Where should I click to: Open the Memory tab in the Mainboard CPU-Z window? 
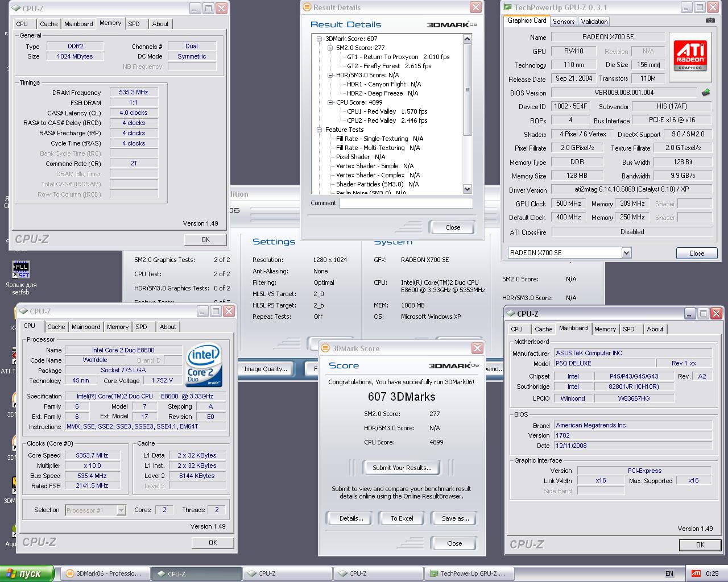pos(605,329)
